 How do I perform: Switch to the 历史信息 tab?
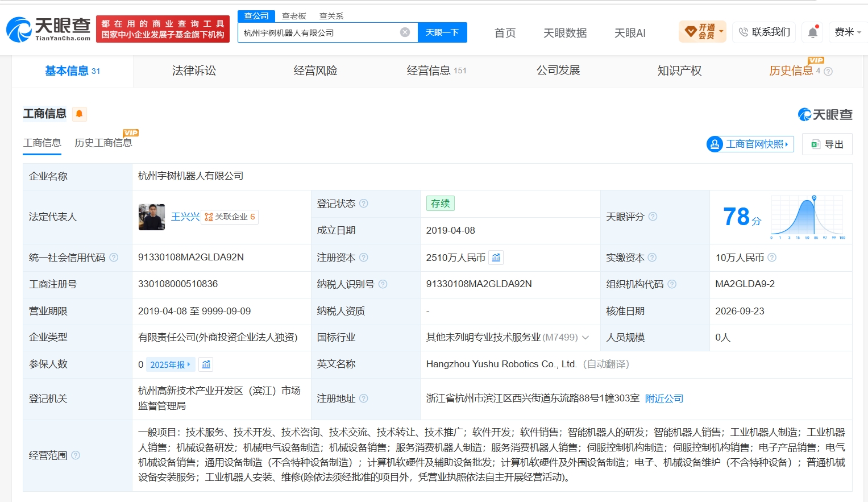click(x=791, y=71)
